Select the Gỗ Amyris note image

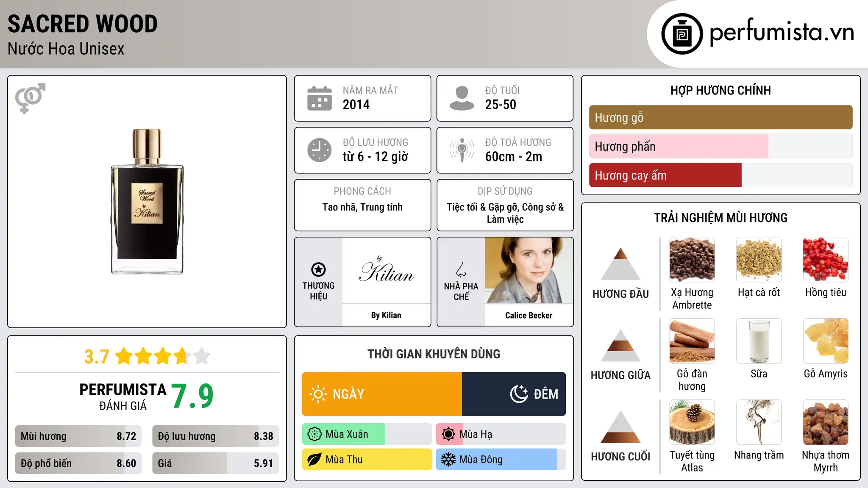(826, 341)
